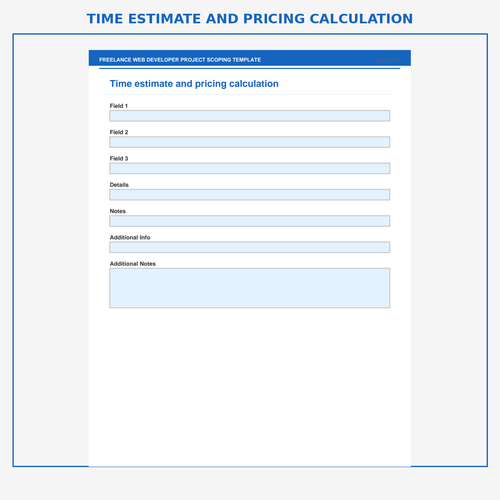Image resolution: width=500 pixels, height=500 pixels.
Task: Click the "Field 1" label text
Action: [x=119, y=106]
